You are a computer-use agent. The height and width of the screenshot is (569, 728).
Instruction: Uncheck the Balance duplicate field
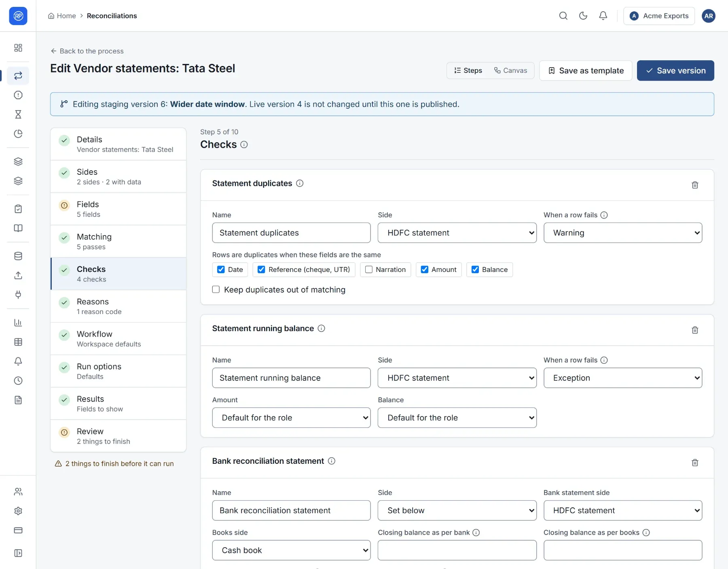(475, 270)
